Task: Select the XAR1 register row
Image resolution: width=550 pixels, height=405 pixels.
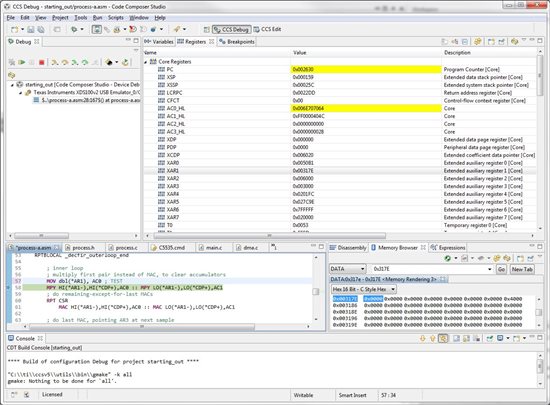Action: (x=340, y=171)
